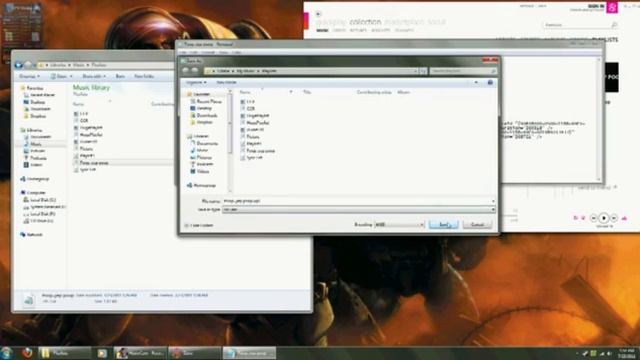
Task: Open Organize menu in Explorer window
Action: (29, 76)
